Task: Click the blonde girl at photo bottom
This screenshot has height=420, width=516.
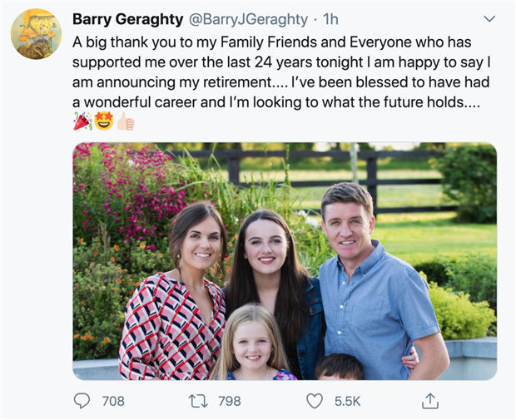Action: tap(251, 345)
